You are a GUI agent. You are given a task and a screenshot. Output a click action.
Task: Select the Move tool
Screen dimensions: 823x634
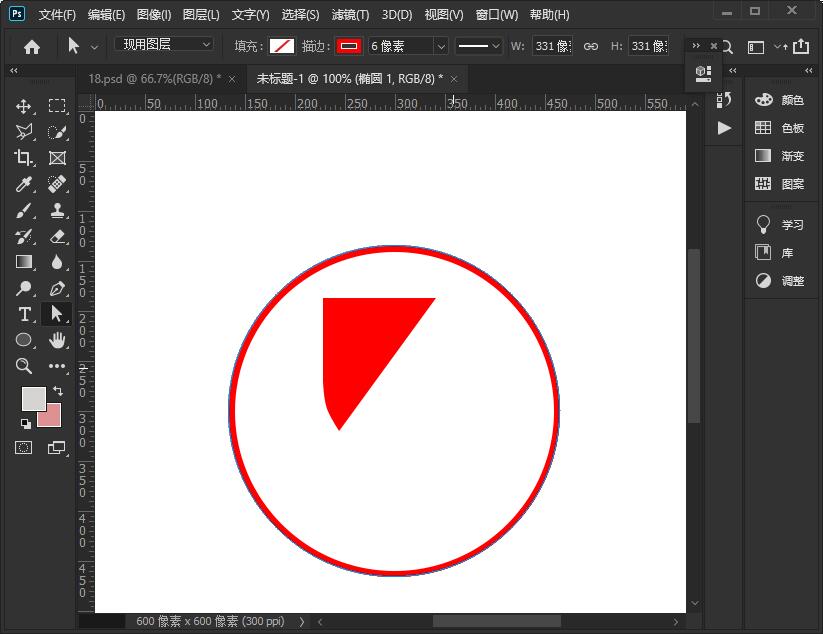coord(22,106)
